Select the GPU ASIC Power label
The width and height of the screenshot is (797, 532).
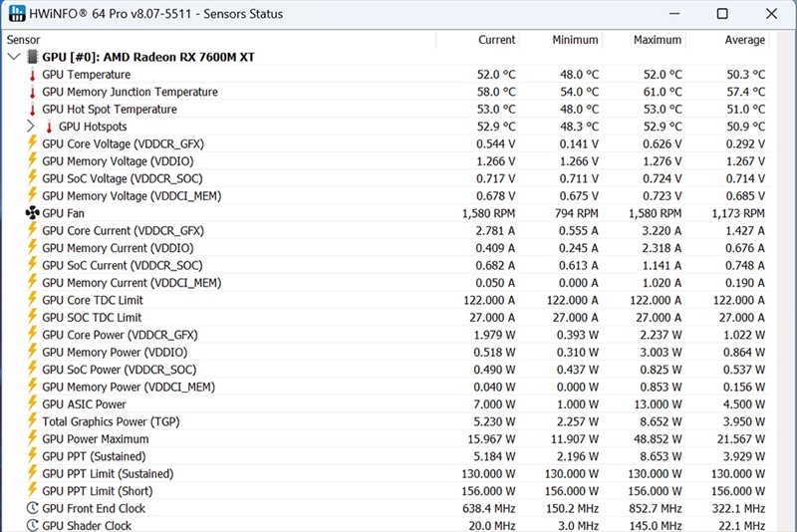pyautogui.click(x=84, y=404)
